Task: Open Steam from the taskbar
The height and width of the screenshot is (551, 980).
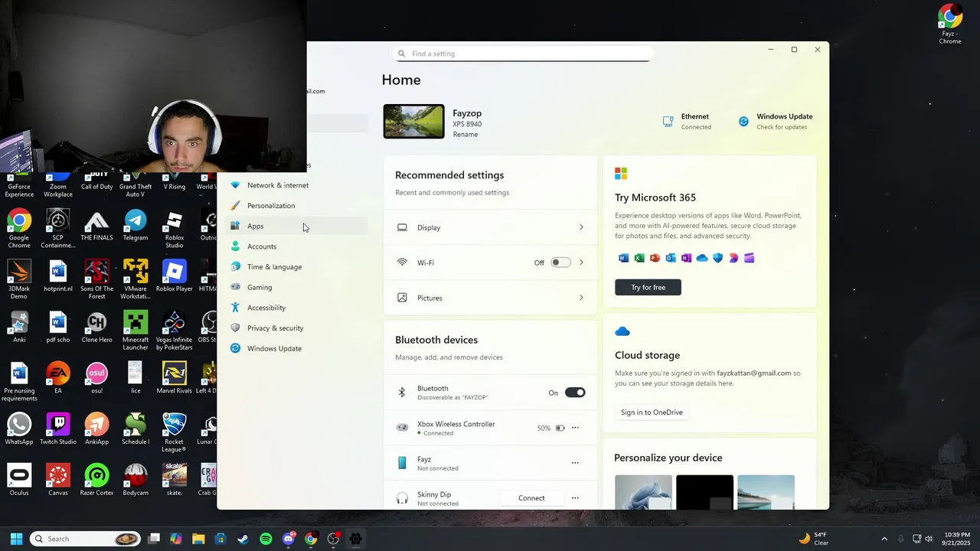Action: click(243, 539)
